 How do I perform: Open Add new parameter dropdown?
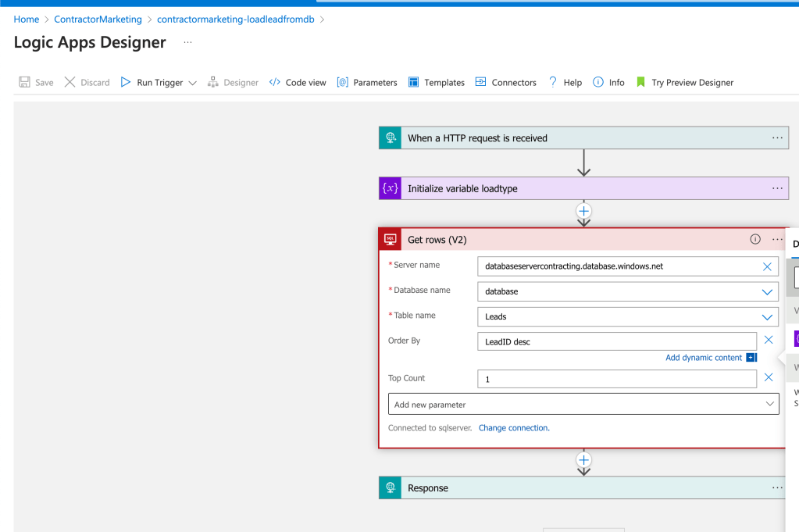583,404
